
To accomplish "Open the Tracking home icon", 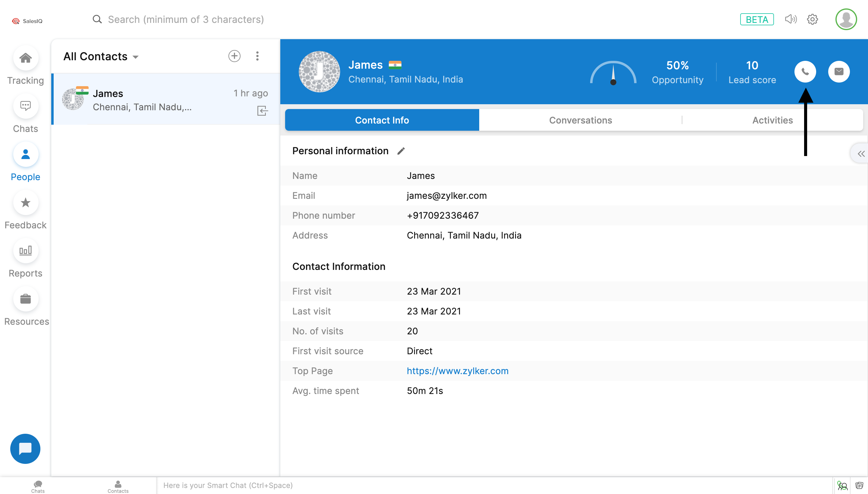I will pos(25,58).
